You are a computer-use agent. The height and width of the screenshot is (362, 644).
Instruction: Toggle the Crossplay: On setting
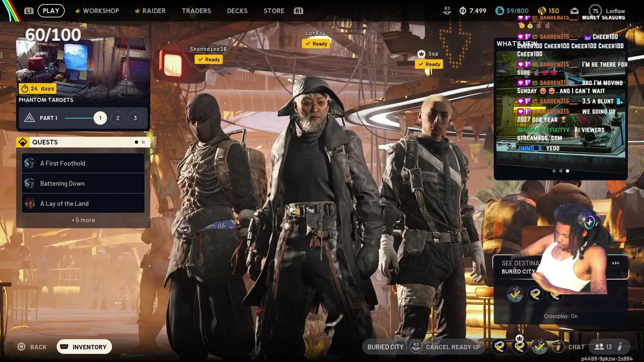(x=560, y=316)
